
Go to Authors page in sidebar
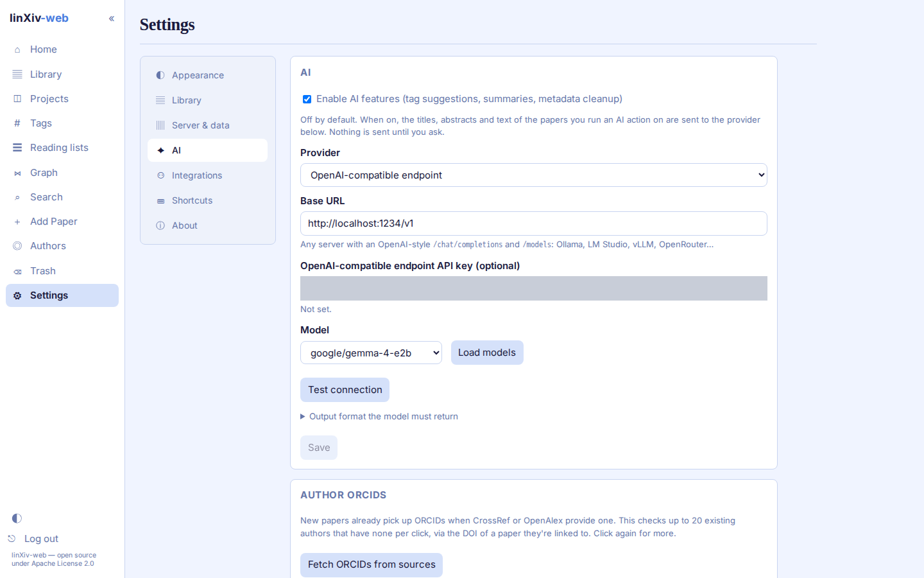coord(62,246)
